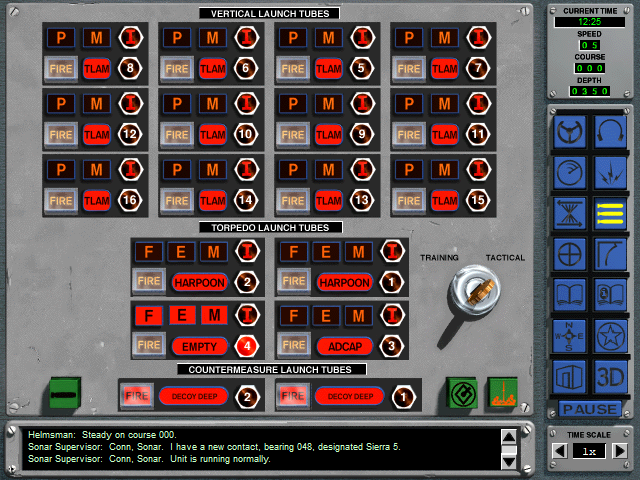Click the PAUSE button
This screenshot has width=640, height=480.
[x=590, y=409]
